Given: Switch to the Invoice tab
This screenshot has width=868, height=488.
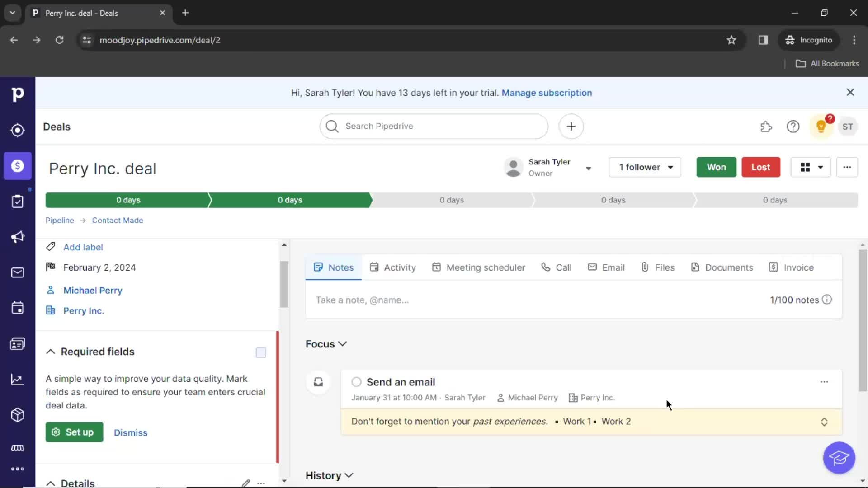Looking at the screenshot, I should point(791,267).
